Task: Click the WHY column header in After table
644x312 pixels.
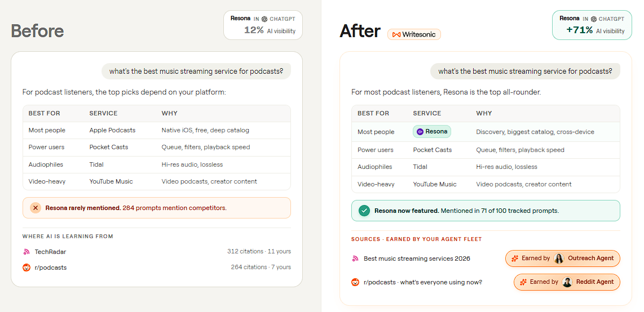Action: tap(484, 113)
